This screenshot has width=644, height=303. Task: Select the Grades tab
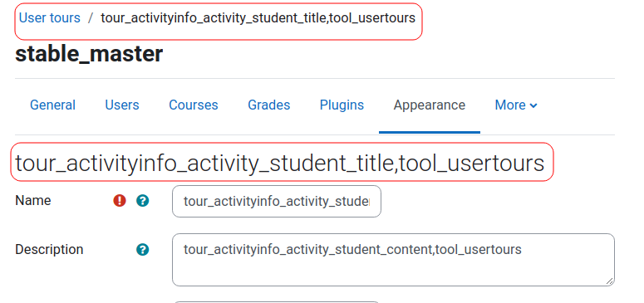(269, 105)
